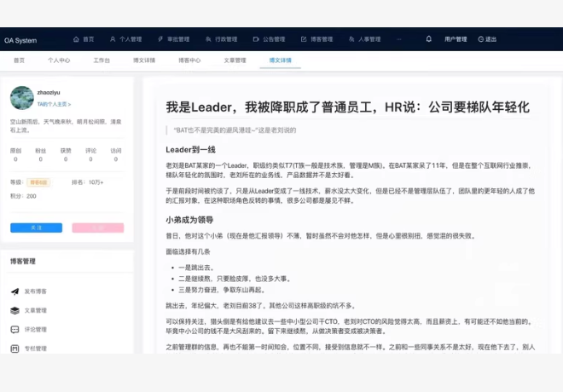Click the 获赞 count stat
563x392 pixels.
pos(66,154)
